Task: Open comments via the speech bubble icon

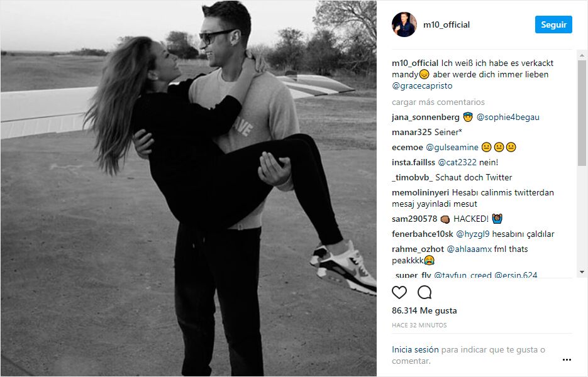Action: (x=424, y=292)
